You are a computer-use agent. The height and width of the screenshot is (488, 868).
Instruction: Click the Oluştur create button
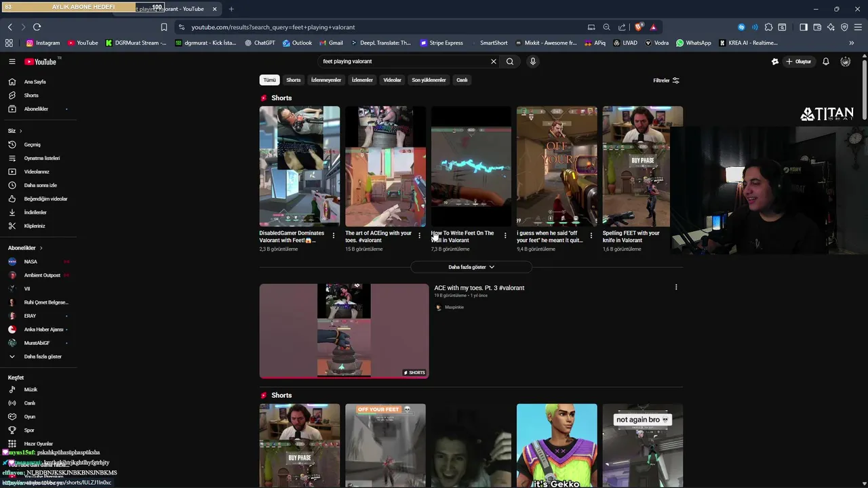[799, 62]
